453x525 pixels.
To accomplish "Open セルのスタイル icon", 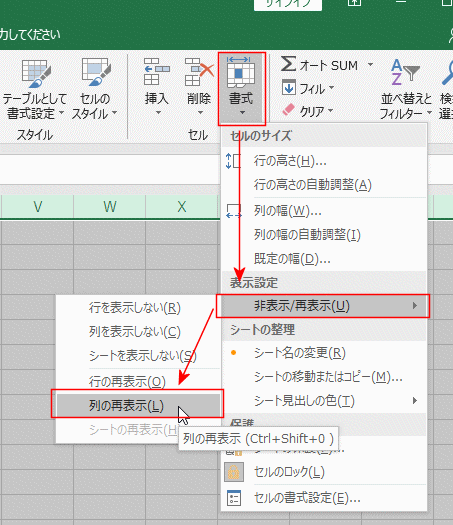I will tap(96, 71).
